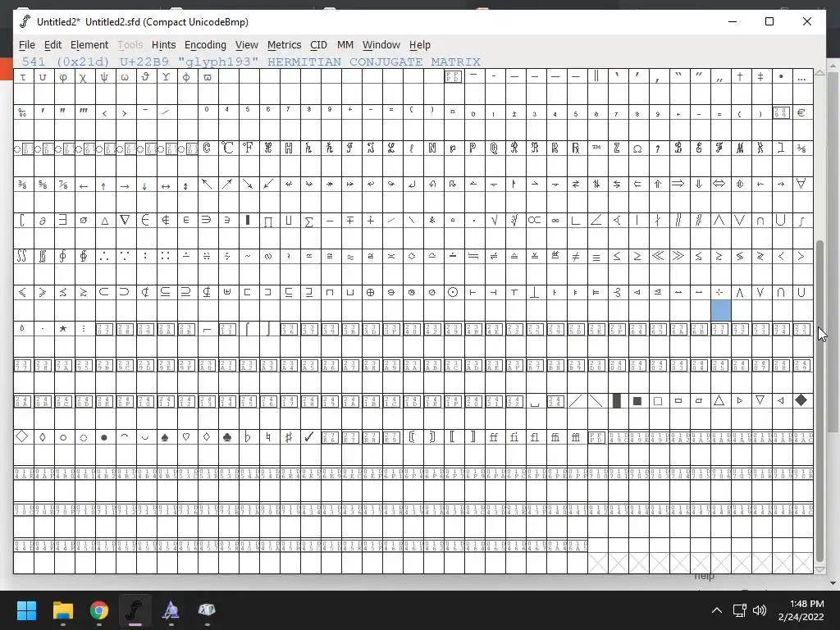
Task: Open the File menu
Action: tap(27, 45)
